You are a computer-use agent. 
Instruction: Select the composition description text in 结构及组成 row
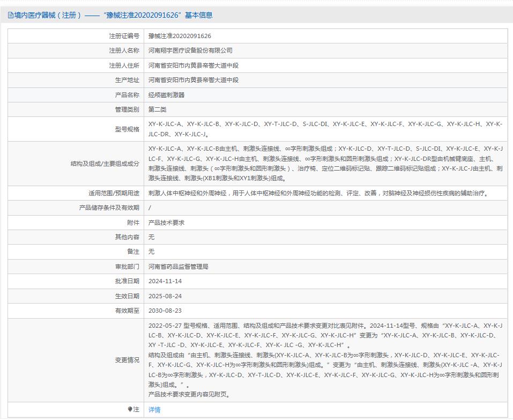click(325, 164)
